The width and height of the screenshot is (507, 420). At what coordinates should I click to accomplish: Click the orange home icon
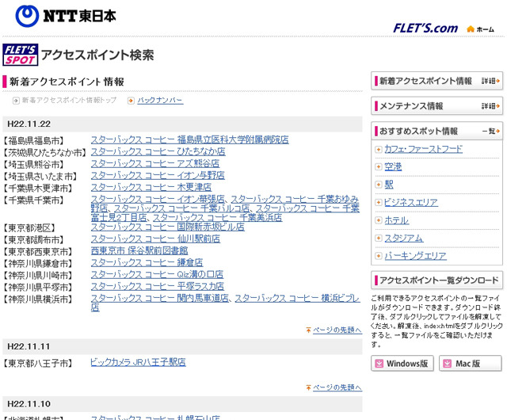(x=471, y=29)
